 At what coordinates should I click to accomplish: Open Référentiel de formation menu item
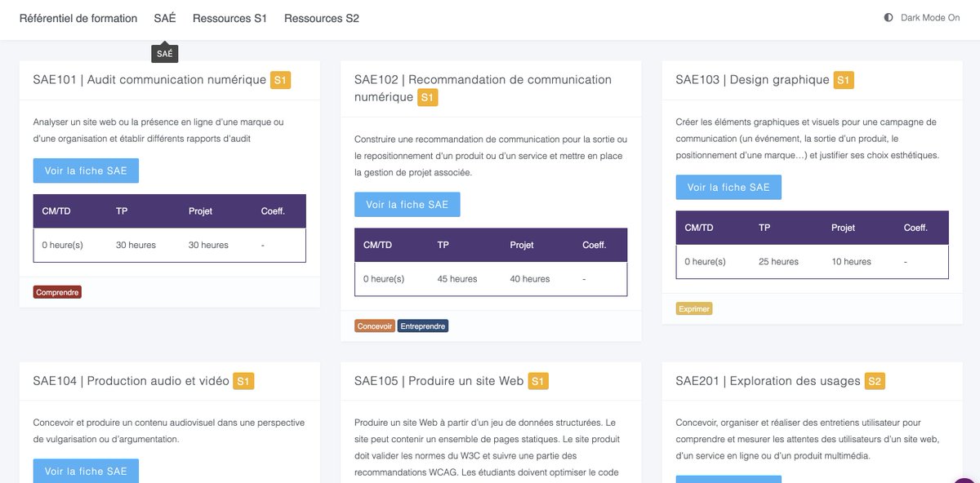78,18
